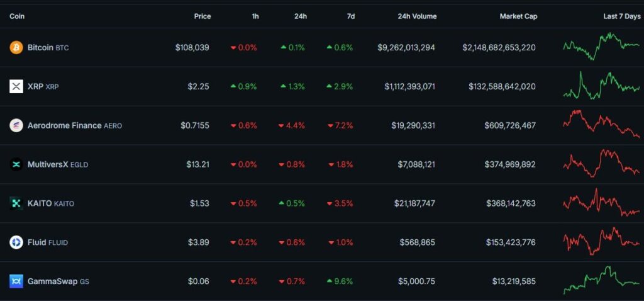Sort by 24h Volume column header
Screen dimensions: 644x301
pos(416,16)
